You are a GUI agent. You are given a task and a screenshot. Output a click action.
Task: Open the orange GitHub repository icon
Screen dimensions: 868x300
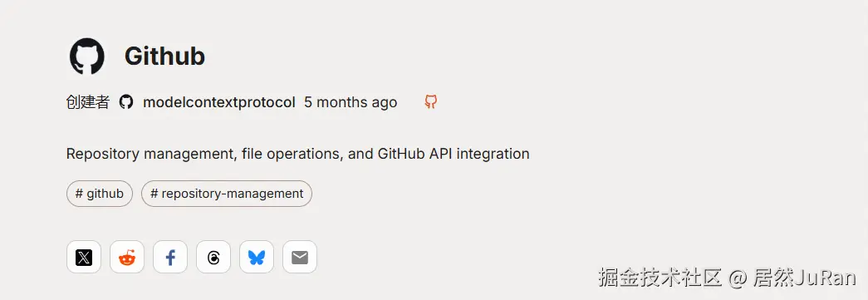[x=431, y=102]
